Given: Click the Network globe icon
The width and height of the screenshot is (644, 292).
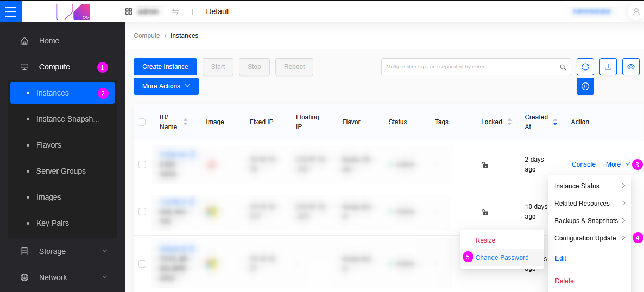Looking at the screenshot, I should point(24,277).
